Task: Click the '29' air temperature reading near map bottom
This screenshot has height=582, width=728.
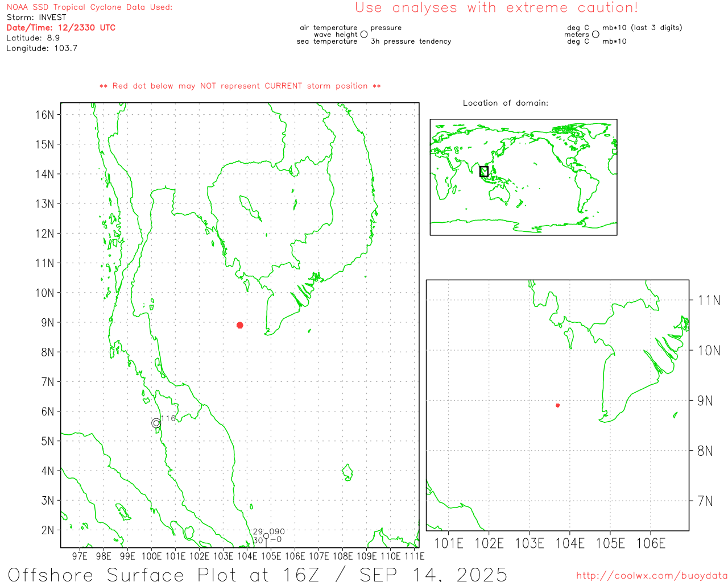Action: (258, 532)
